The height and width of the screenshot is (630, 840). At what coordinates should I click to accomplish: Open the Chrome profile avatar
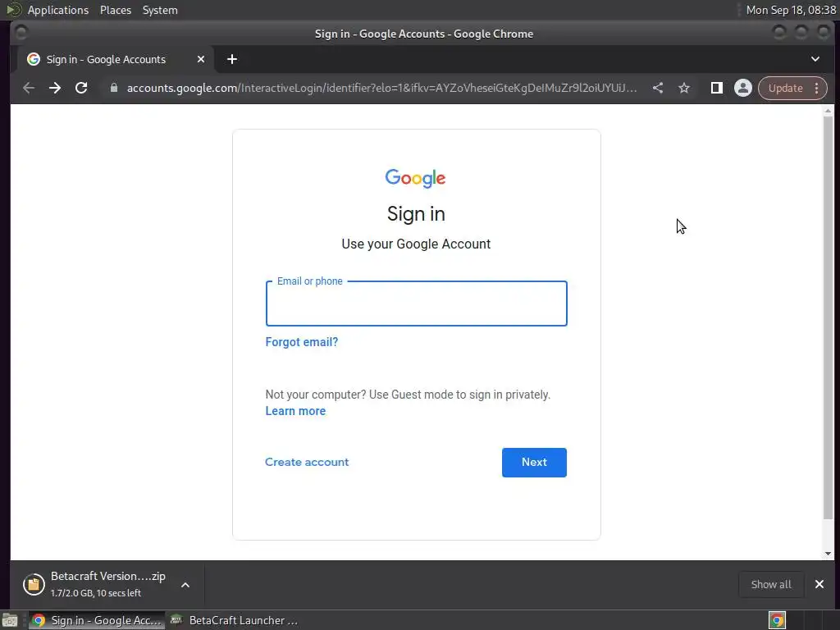click(743, 88)
